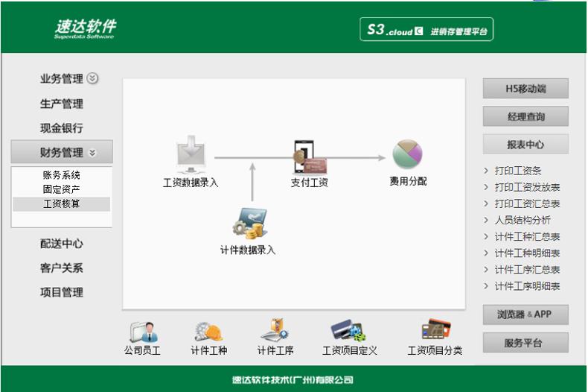588x392 pixels.
Task: Click the 计件工序 label
Action: (275, 350)
